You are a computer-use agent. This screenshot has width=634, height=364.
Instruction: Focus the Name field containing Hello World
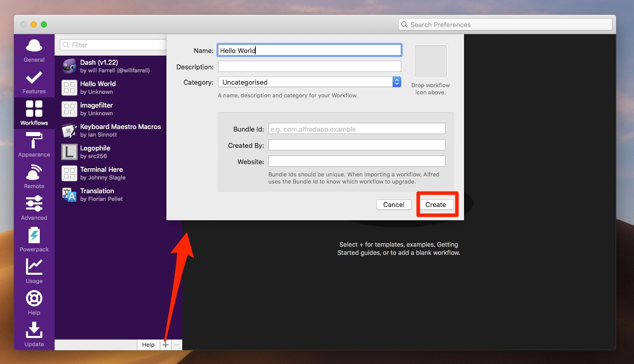(x=309, y=50)
